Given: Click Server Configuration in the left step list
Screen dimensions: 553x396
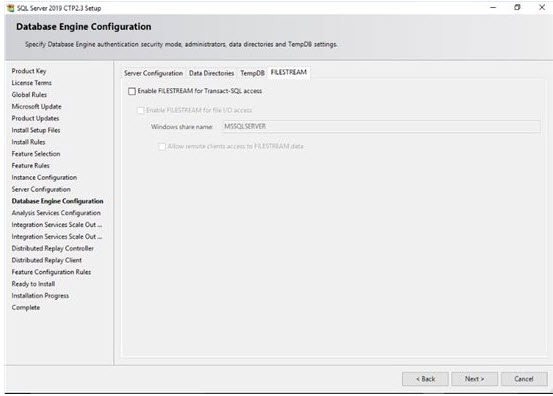Looking at the screenshot, I should (x=41, y=189).
